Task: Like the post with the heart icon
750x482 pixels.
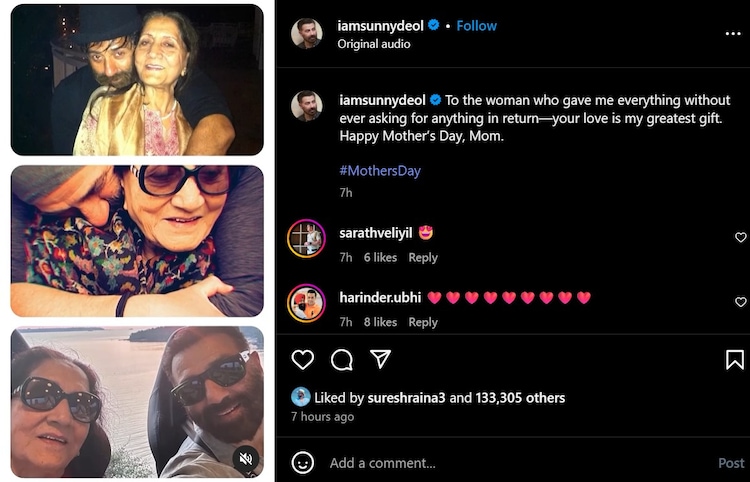Action: click(302, 359)
